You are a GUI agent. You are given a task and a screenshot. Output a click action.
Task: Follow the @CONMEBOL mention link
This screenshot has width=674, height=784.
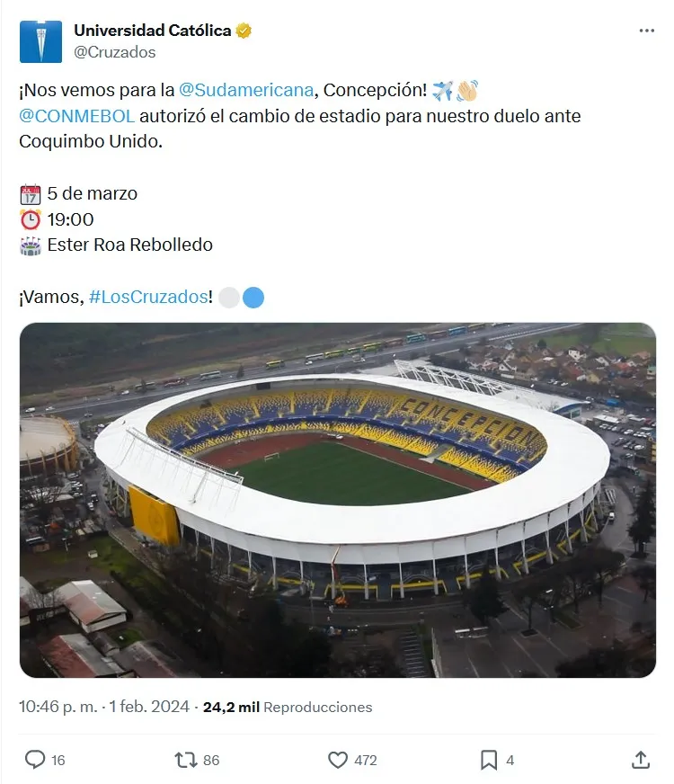pyautogui.click(x=76, y=116)
